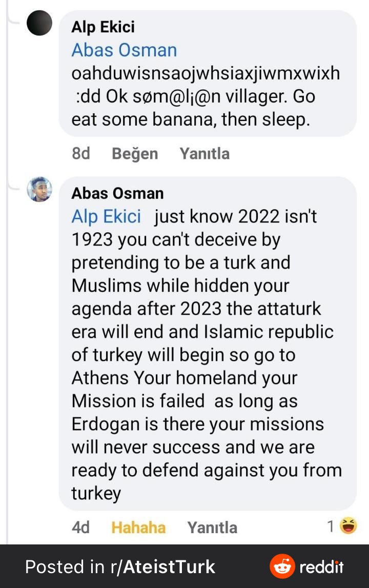
Task: Click the 8d comment timestamp
Action: (x=81, y=154)
